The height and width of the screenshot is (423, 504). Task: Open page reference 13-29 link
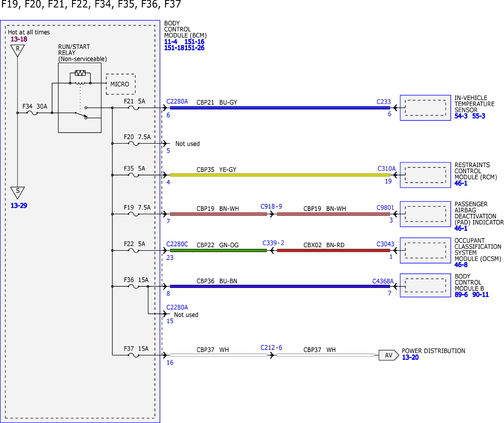point(19,206)
